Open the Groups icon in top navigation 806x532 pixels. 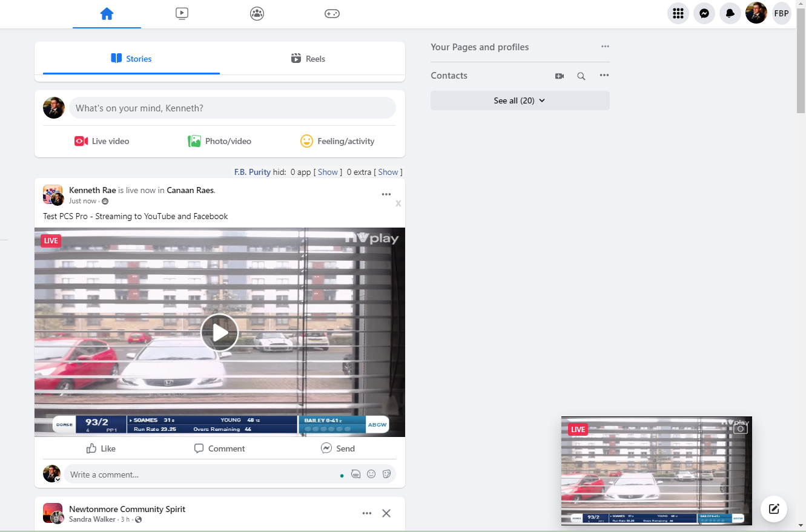tap(257, 13)
